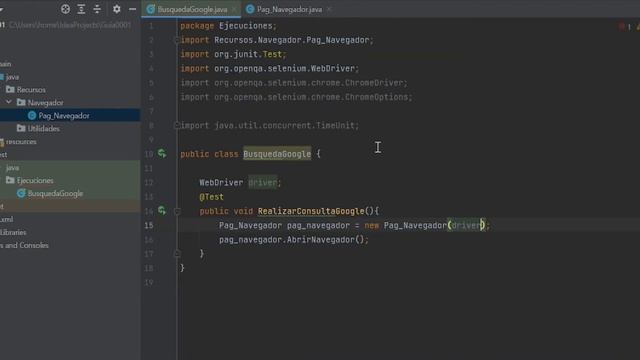The image size is (640, 360).
Task: Select the Libraries node in the project tree
Action: tap(13, 232)
